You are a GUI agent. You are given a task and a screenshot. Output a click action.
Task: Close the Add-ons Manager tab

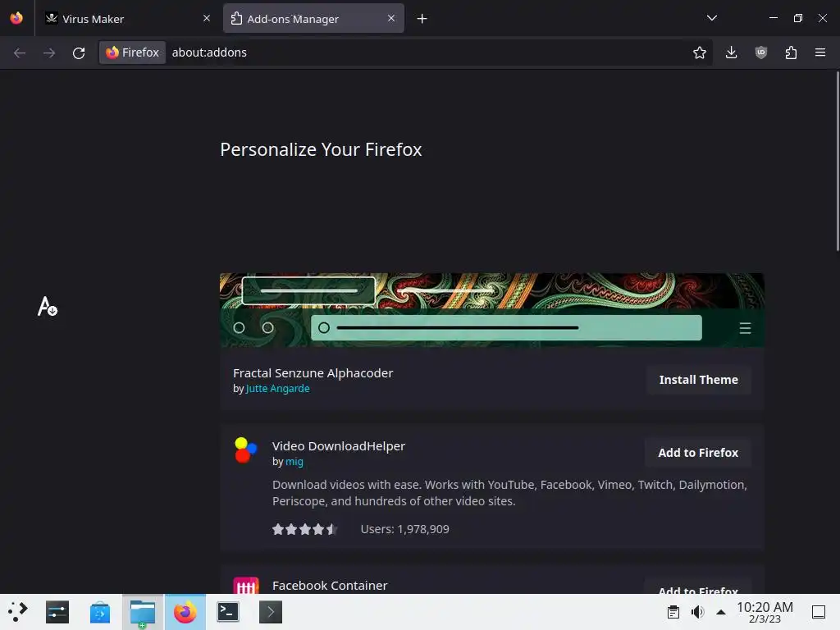(391, 18)
